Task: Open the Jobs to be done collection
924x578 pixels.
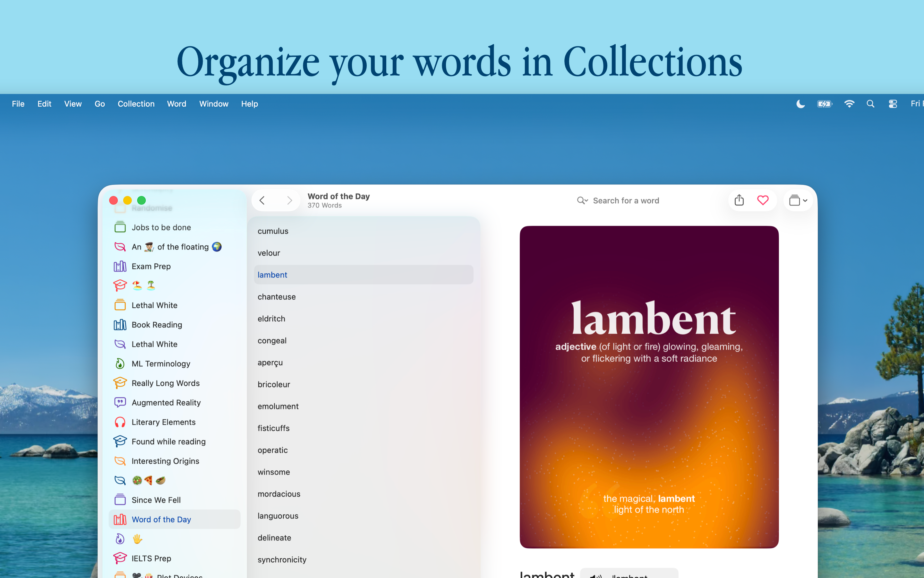Action: coord(175,227)
